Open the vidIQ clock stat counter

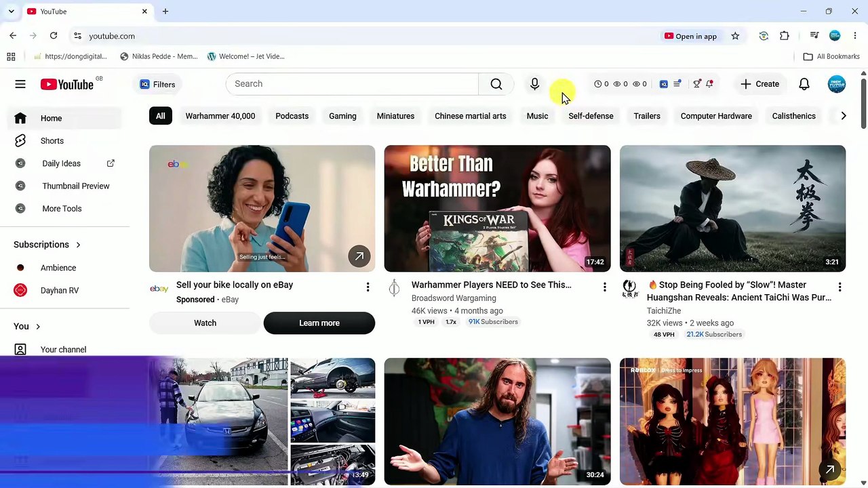(x=601, y=84)
